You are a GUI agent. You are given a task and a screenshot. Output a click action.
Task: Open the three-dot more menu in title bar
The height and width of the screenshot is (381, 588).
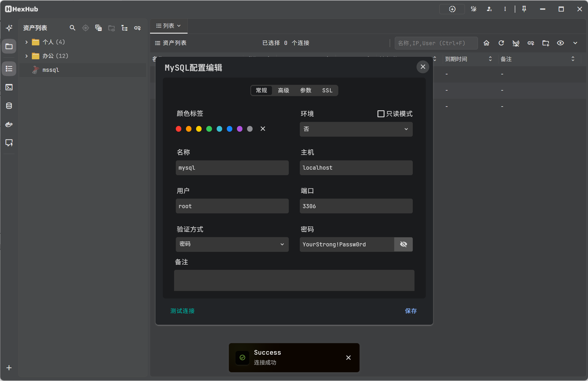(505, 9)
